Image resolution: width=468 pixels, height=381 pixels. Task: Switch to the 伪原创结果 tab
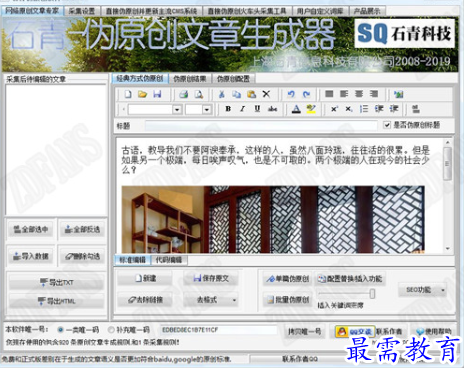(190, 79)
